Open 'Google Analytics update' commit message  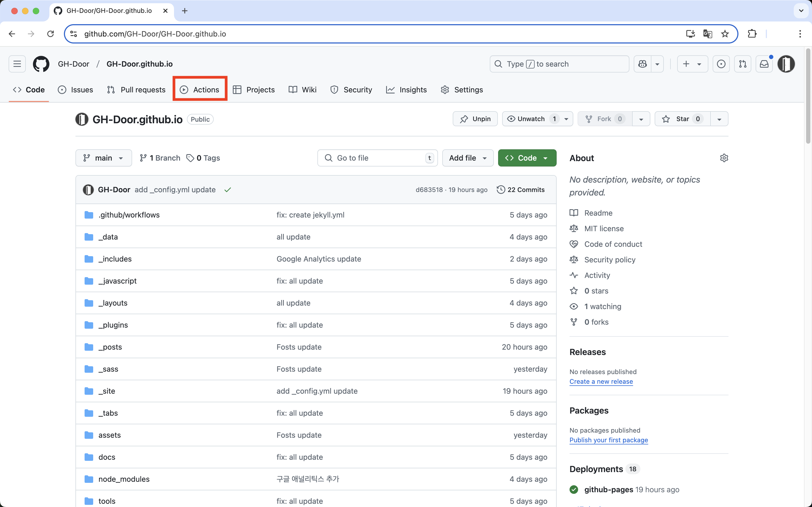pyautogui.click(x=319, y=259)
